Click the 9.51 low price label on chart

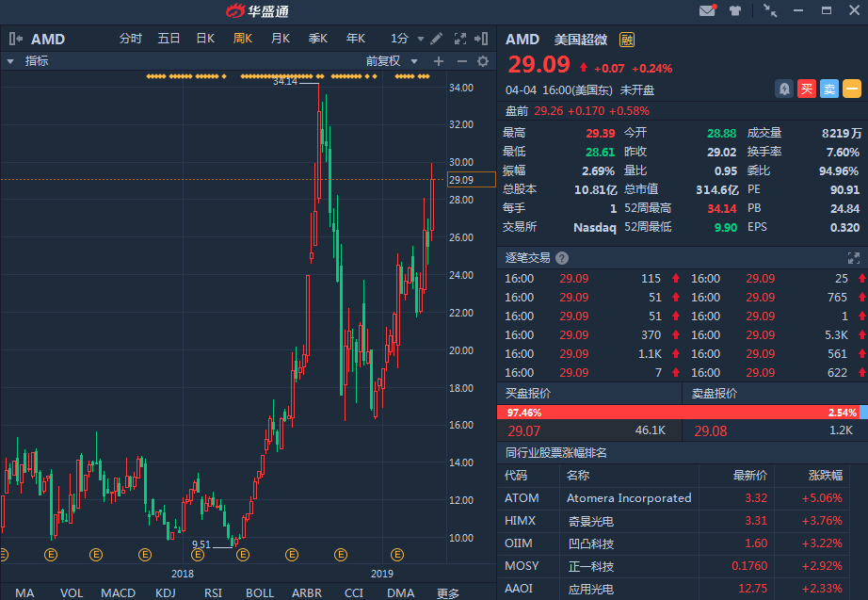[201, 544]
